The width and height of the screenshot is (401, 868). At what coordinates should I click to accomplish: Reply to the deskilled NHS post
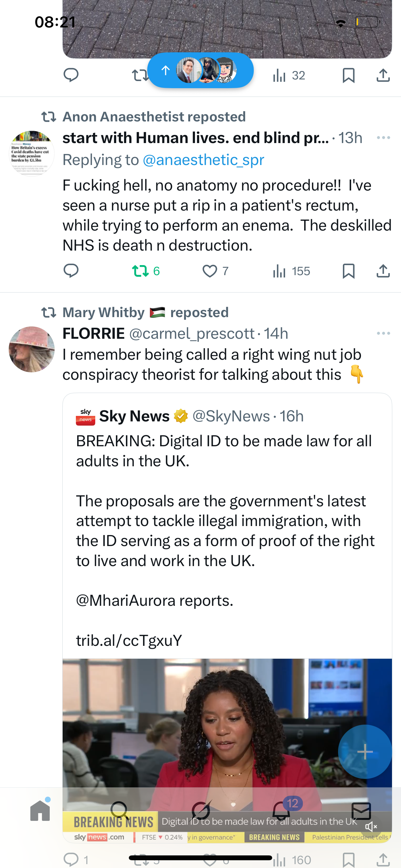71,271
